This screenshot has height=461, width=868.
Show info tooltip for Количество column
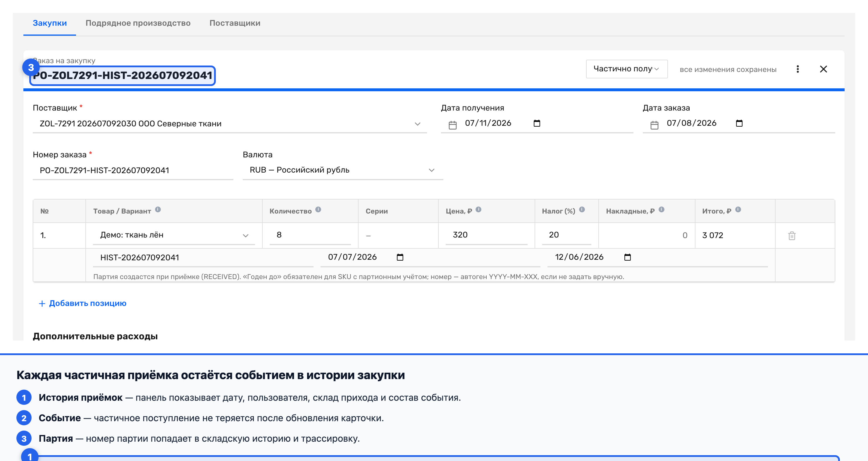coord(318,210)
